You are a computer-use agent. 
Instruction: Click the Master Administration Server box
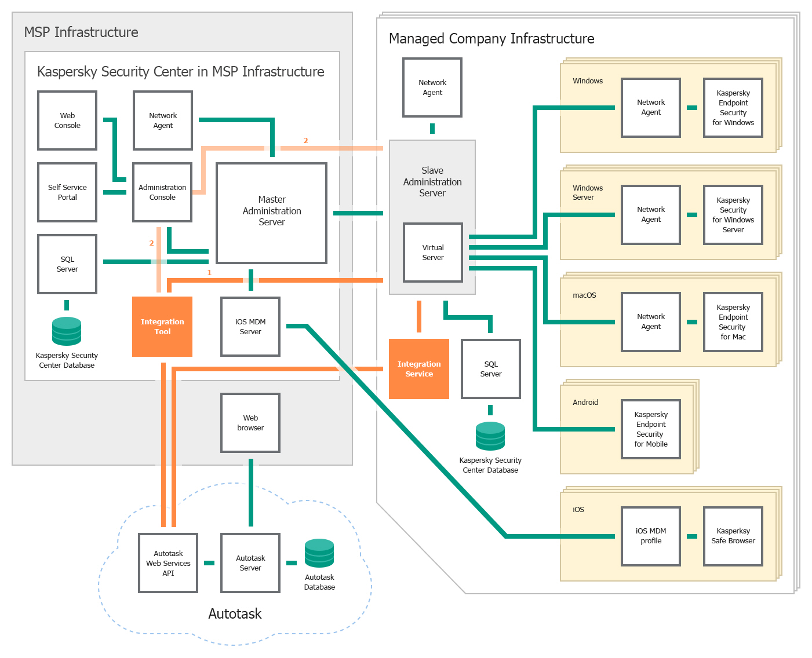pyautogui.click(x=271, y=211)
